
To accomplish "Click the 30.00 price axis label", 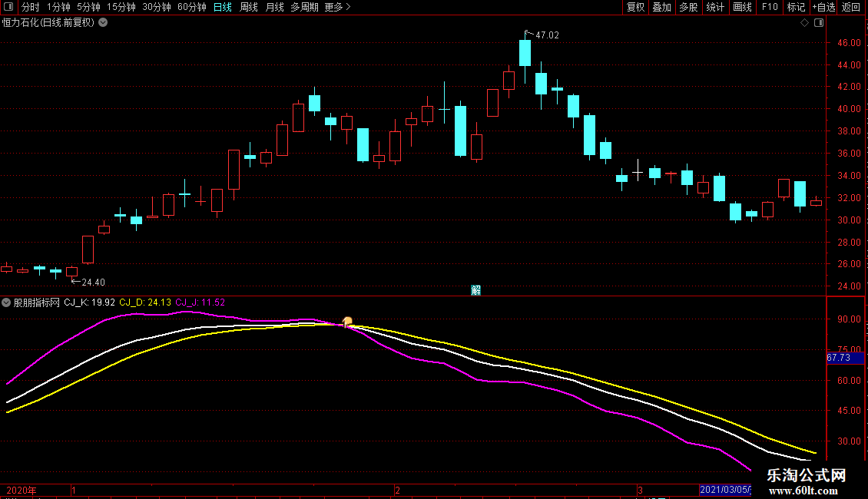I will (849, 220).
